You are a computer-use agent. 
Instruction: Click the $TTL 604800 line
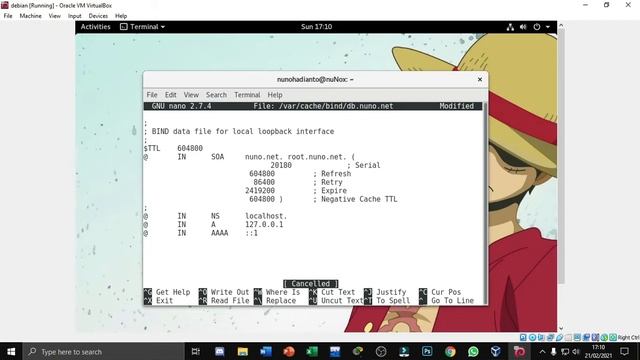(x=173, y=148)
